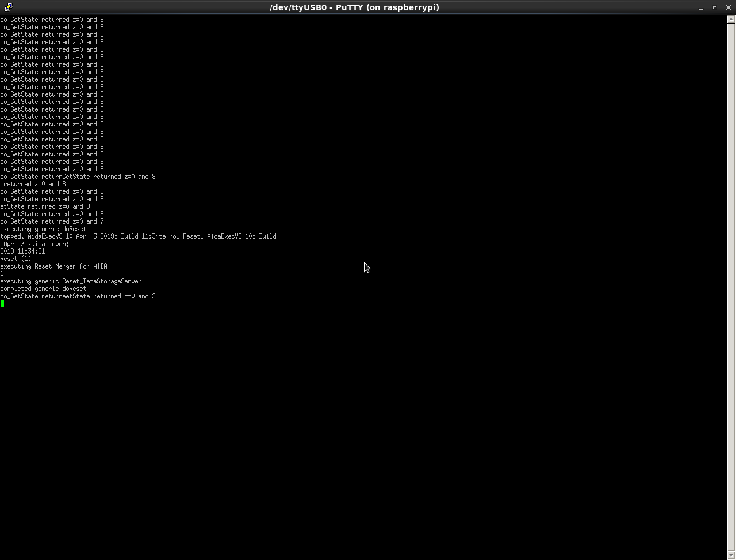This screenshot has height=560, width=736.
Task: Click the line 'executing Reset_Merger for AIDA'
Action: tap(53, 266)
